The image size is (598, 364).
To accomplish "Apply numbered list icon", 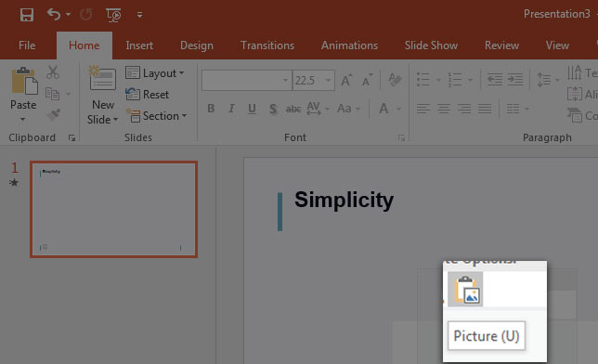I will pyautogui.click(x=455, y=80).
